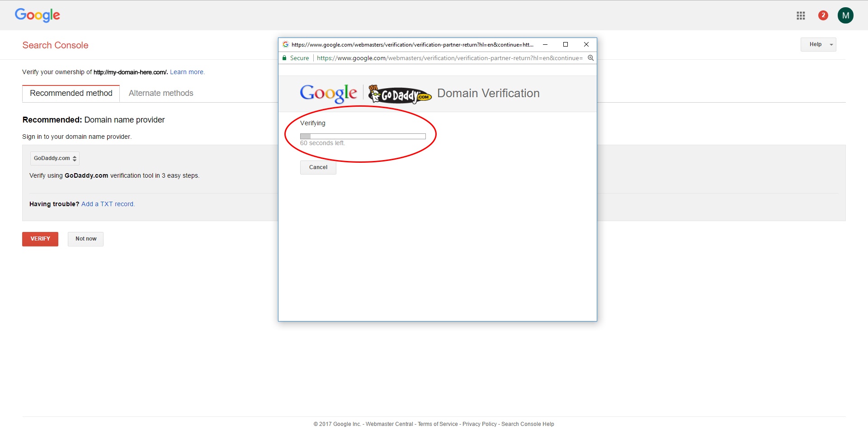Click the popup title bar URL text
The height and width of the screenshot is (430, 868).
coord(412,44)
